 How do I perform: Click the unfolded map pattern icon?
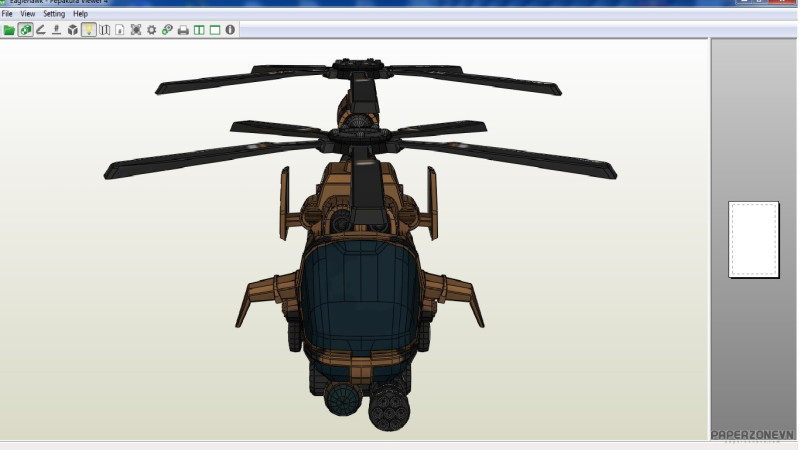(105, 30)
